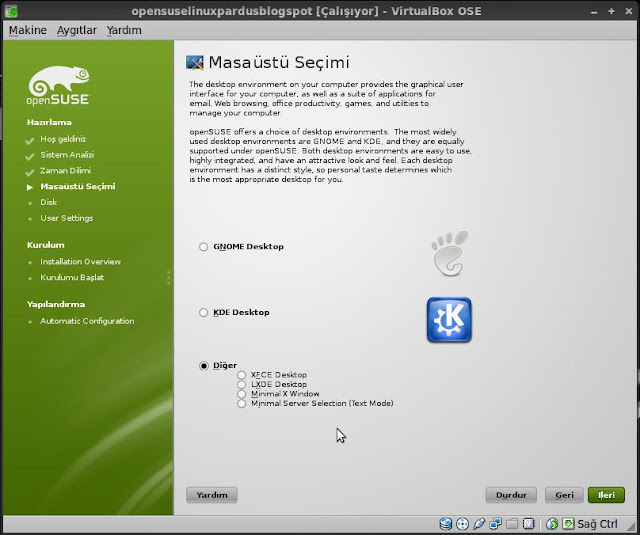Click the Masaüstü Seçimi sidebar step
The width and height of the screenshot is (640, 535).
click(x=78, y=186)
